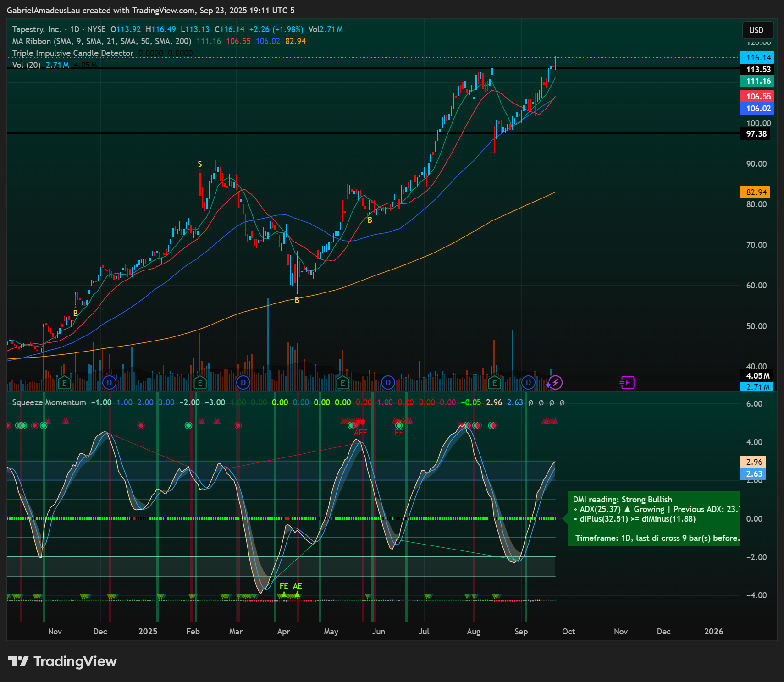Click the 2025 label on the time axis
Screen dimensions: 784x682
148,632
